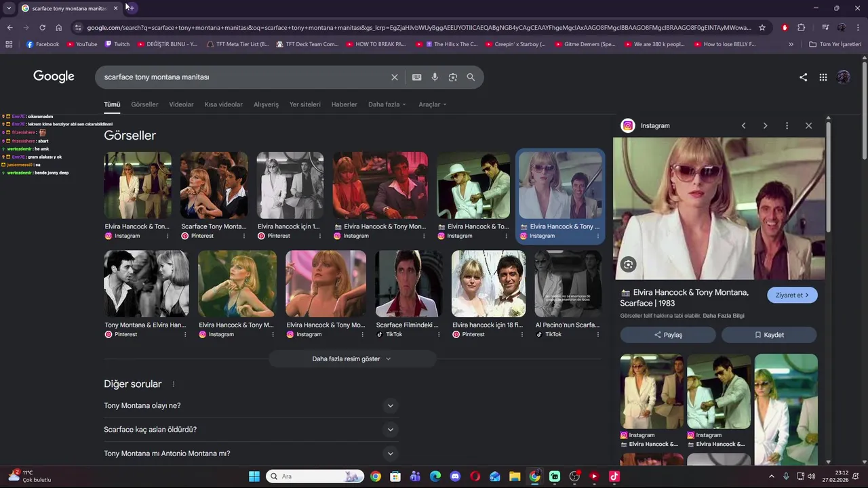
Task: Go to previous image in preview panel
Action: [743, 125]
